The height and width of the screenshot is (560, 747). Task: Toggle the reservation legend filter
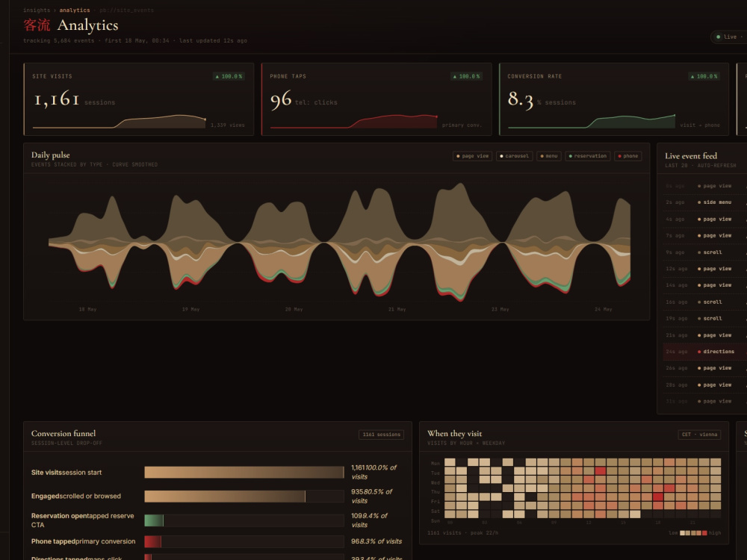pyautogui.click(x=587, y=156)
